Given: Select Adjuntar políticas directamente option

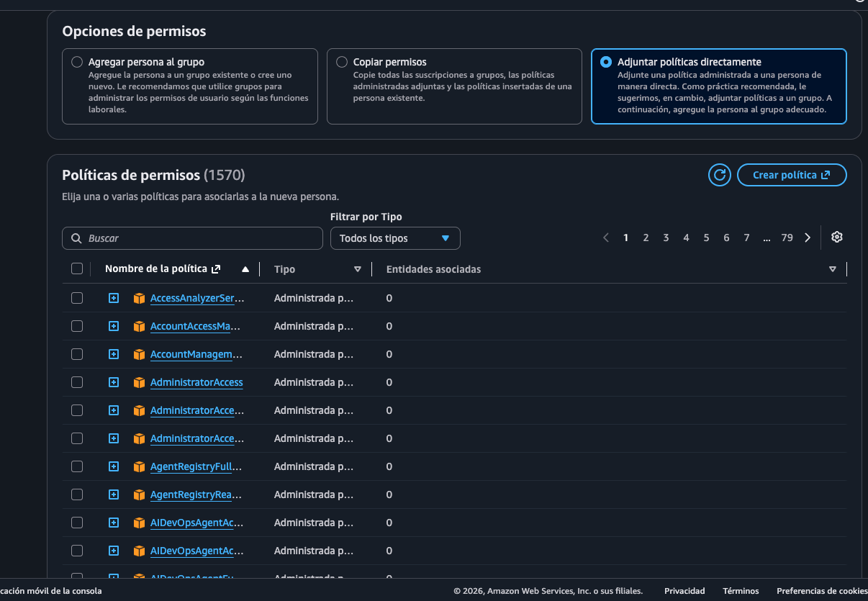Looking at the screenshot, I should coord(606,62).
